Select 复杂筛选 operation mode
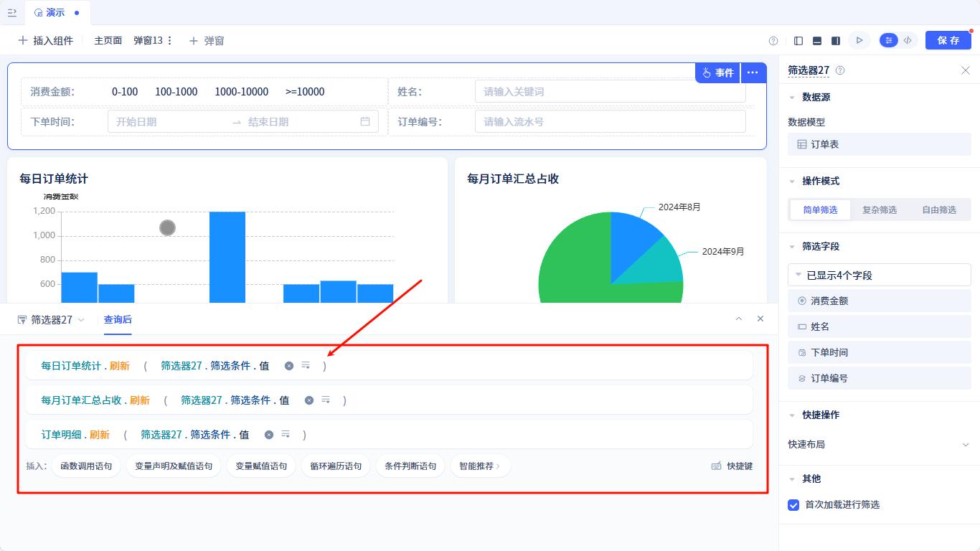Image resolution: width=980 pixels, height=551 pixels. (880, 209)
